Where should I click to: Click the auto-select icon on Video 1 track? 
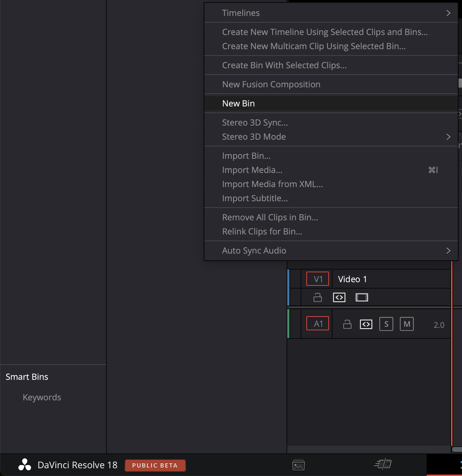339,297
